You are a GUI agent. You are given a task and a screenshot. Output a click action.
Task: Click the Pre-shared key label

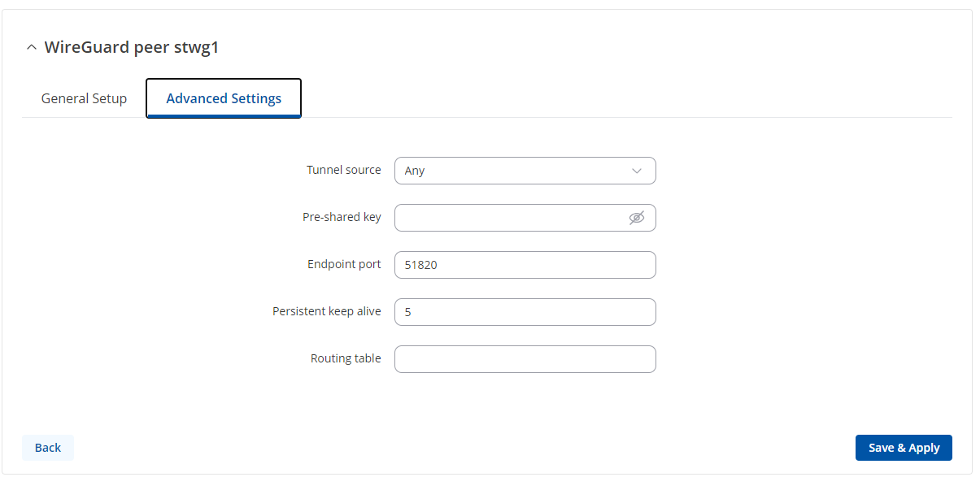tap(342, 217)
